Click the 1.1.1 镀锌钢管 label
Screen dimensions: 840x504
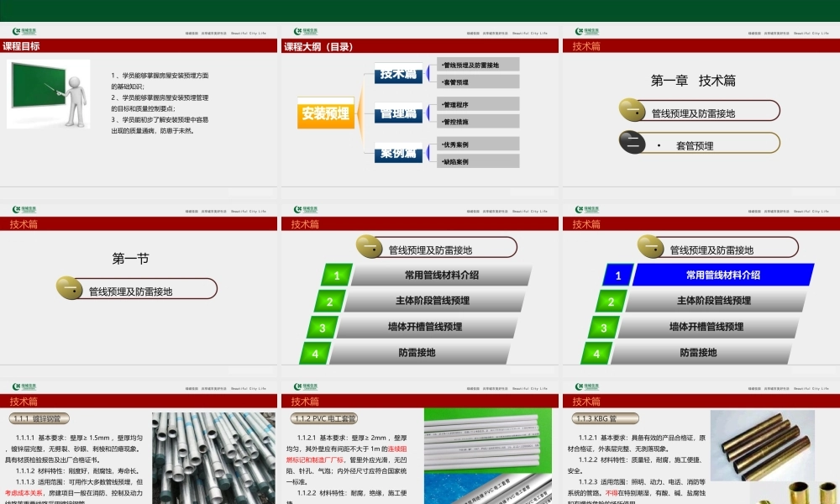tap(39, 418)
